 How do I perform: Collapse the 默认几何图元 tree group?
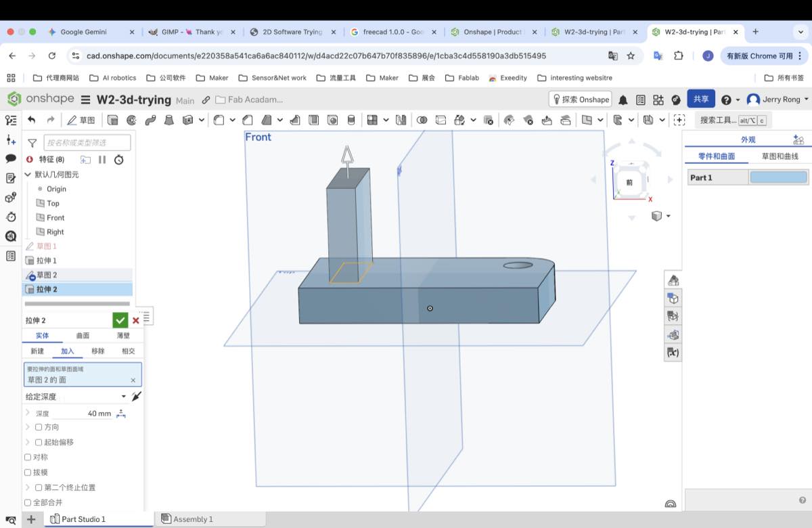28,175
